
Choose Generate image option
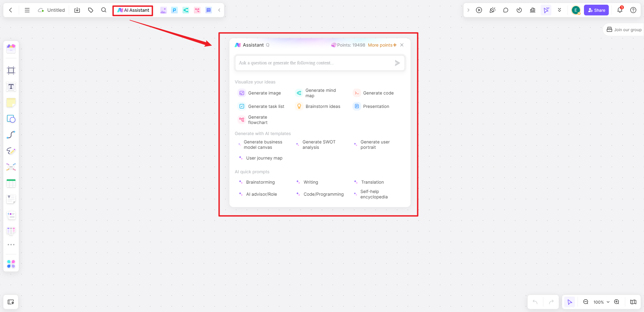(x=264, y=93)
